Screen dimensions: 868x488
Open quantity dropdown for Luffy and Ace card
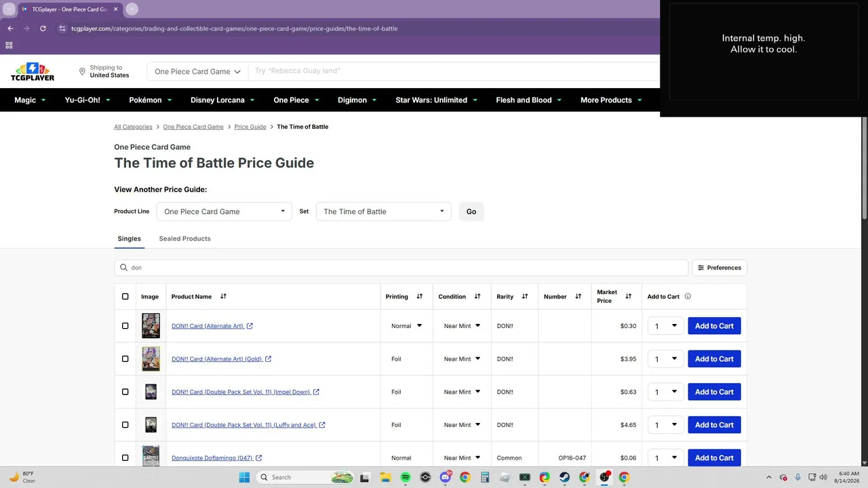click(665, 425)
